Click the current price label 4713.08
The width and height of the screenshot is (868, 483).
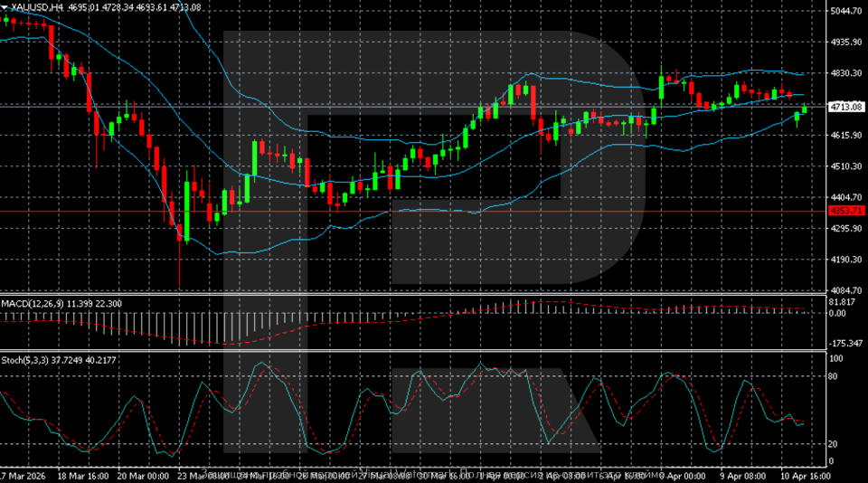844,107
